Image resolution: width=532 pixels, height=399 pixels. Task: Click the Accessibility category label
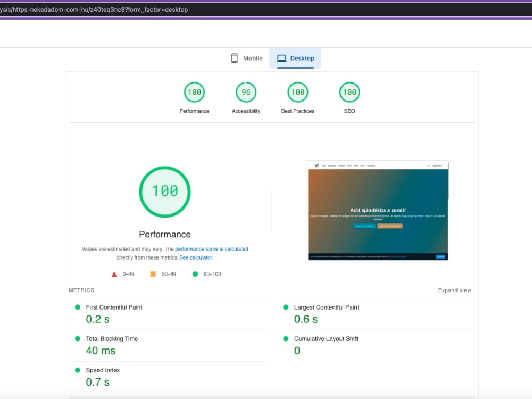tap(246, 111)
